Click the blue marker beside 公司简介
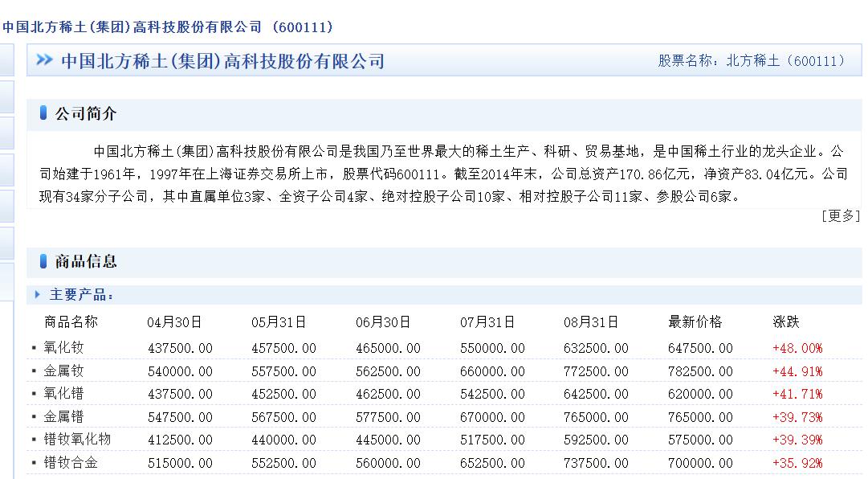The height and width of the screenshot is (479, 868). click(43, 113)
